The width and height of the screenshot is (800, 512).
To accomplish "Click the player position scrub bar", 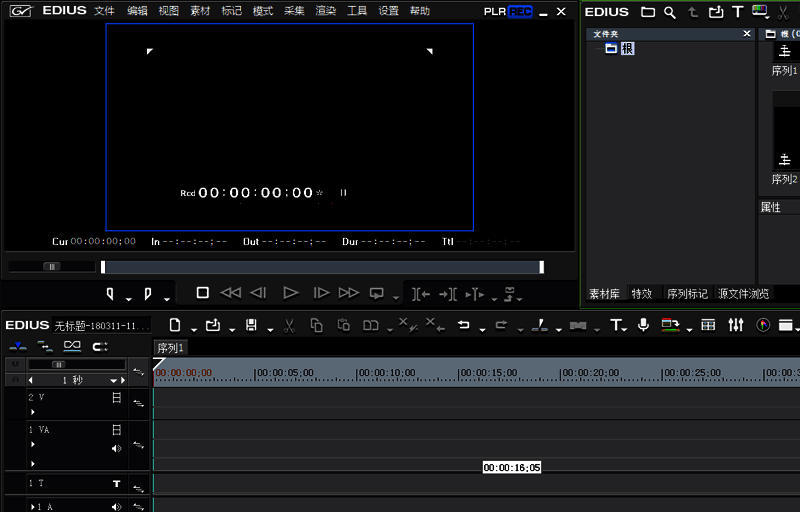I will point(320,267).
